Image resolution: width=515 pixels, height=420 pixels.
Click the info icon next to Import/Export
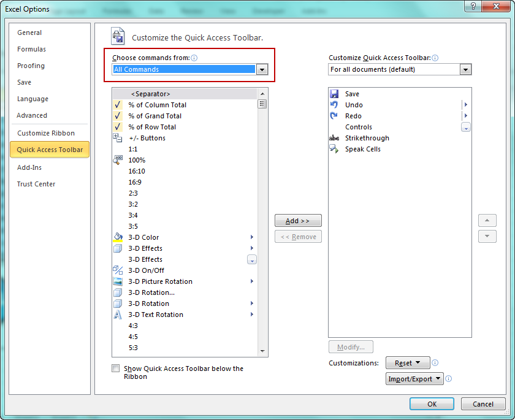tap(448, 379)
